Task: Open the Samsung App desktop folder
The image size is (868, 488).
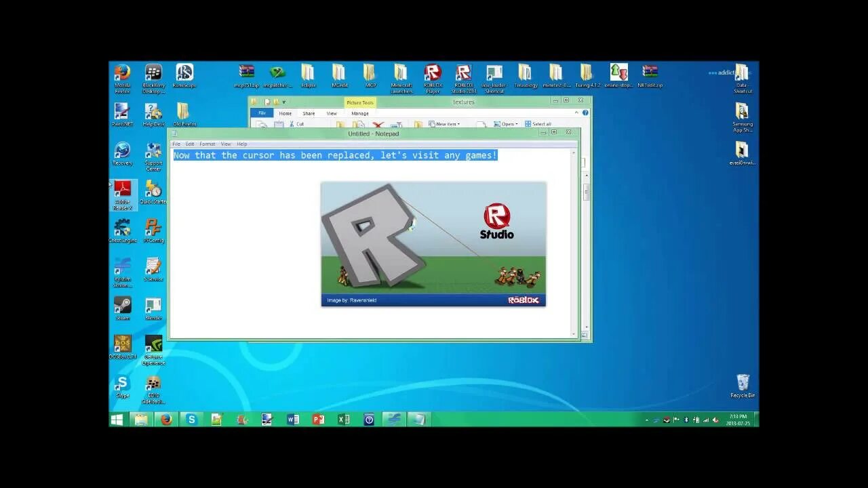Action: coord(742,117)
